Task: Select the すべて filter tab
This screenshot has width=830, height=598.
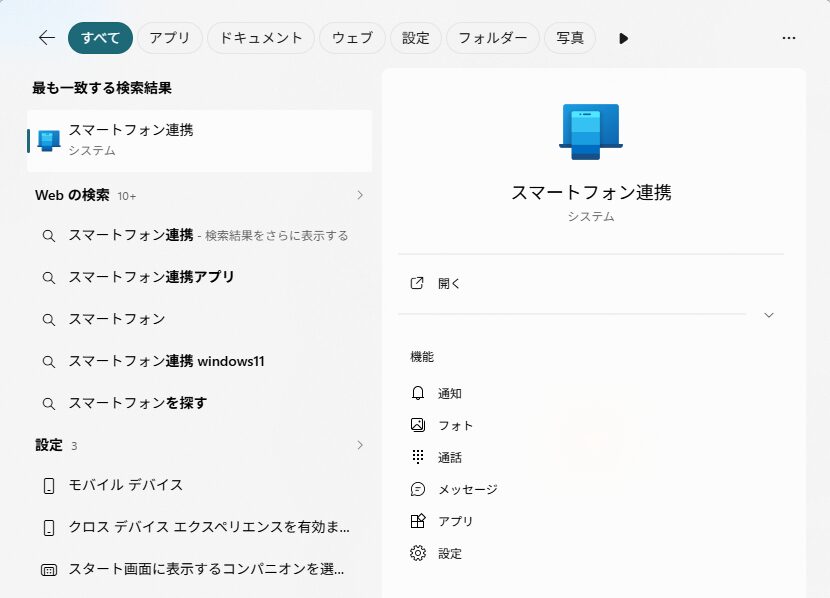Action: [100, 38]
